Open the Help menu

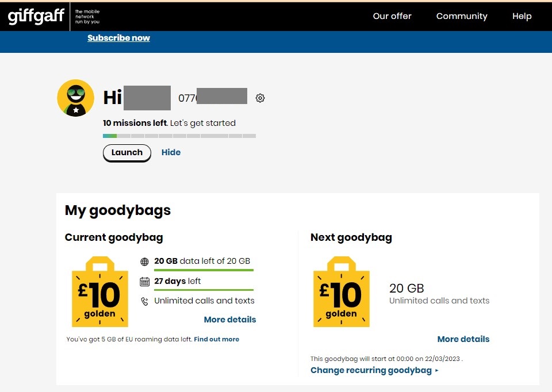(522, 16)
